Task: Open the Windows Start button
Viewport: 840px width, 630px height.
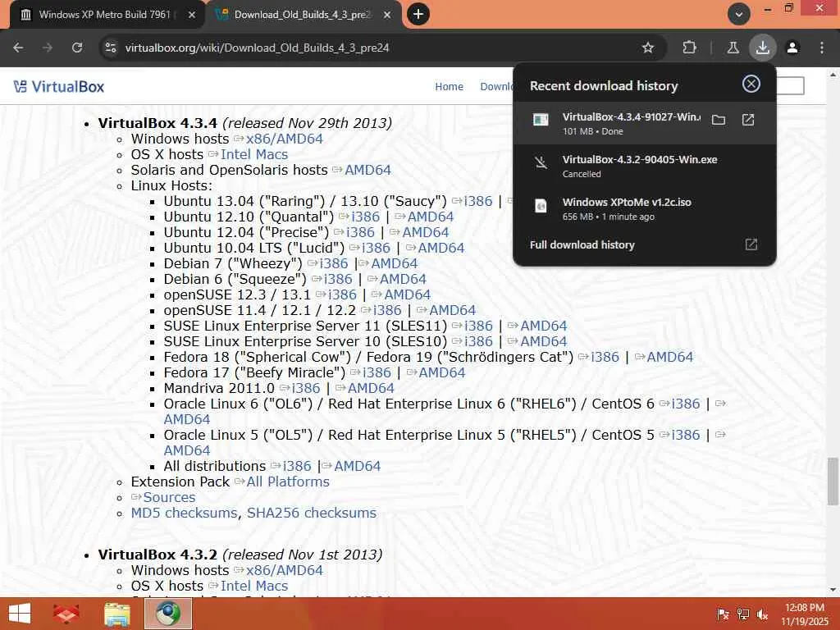Action: (x=20, y=614)
